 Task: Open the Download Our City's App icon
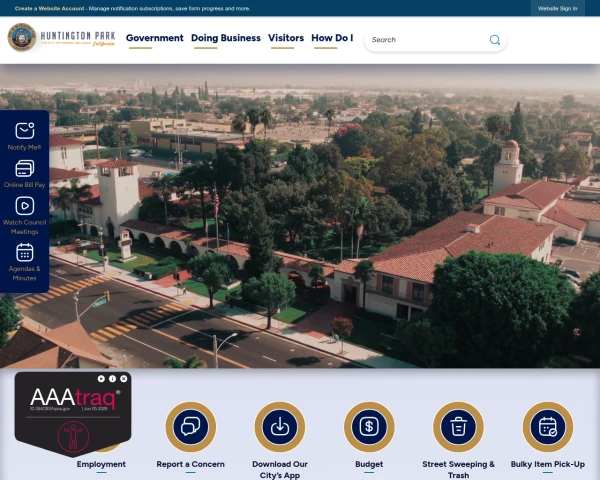point(280,427)
